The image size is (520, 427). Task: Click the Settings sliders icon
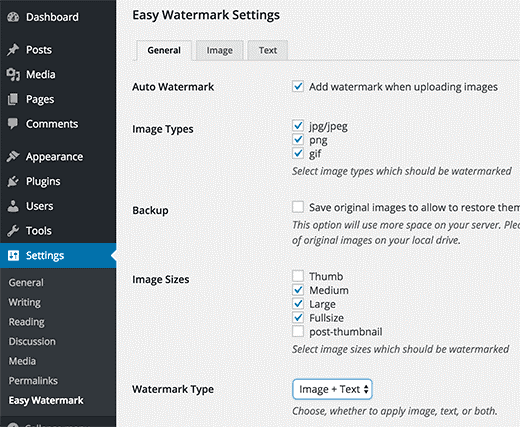(13, 255)
